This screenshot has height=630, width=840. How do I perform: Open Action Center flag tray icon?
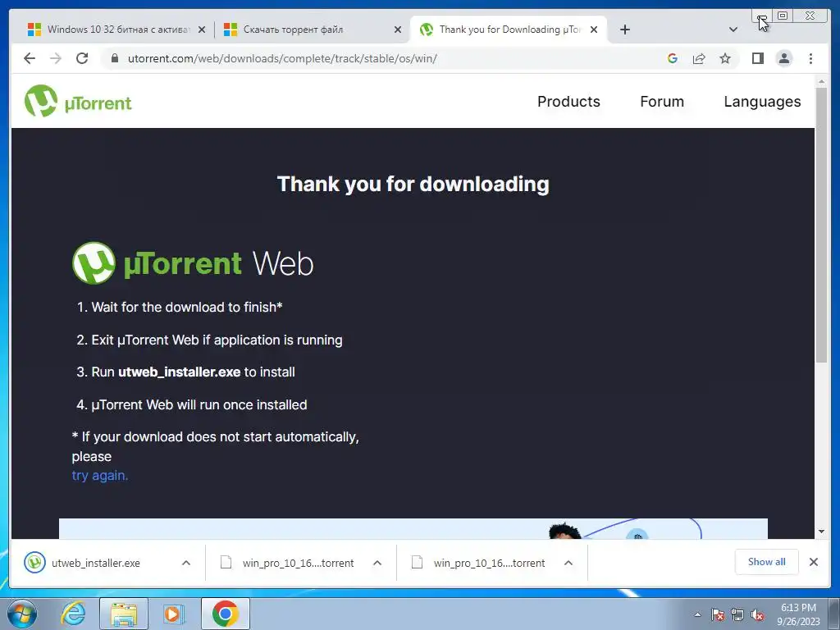pos(718,614)
